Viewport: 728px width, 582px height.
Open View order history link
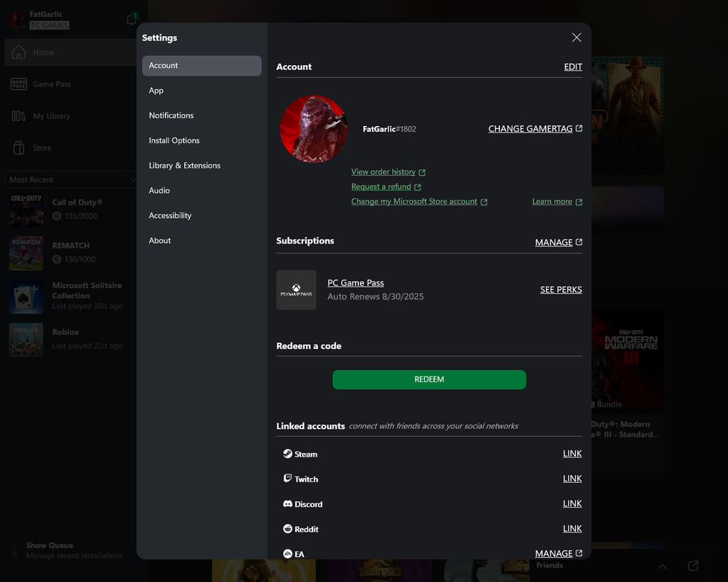point(388,172)
